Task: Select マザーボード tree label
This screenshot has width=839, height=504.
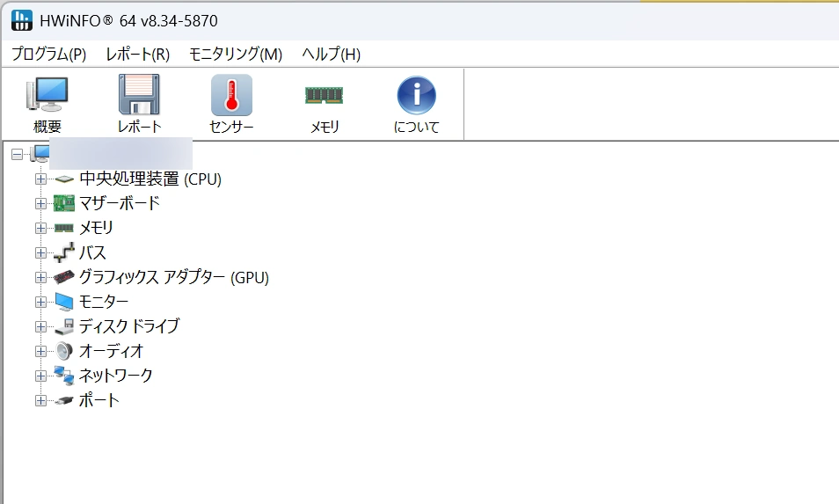Action: pos(120,203)
